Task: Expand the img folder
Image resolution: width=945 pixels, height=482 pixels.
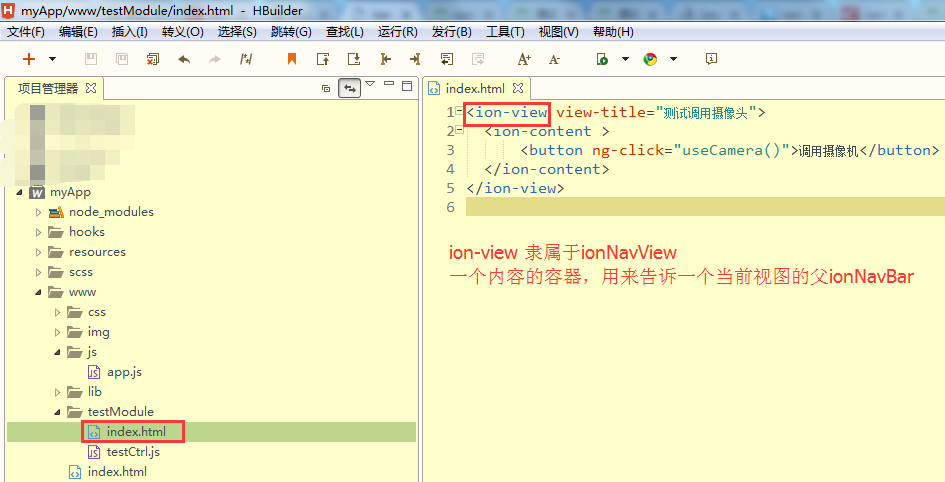Action: [57, 332]
